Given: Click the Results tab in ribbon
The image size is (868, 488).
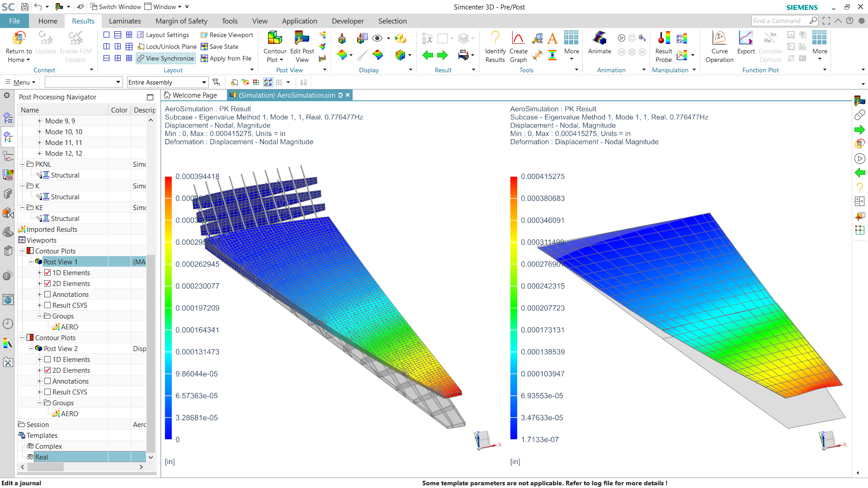Looking at the screenshot, I should click(x=82, y=21).
